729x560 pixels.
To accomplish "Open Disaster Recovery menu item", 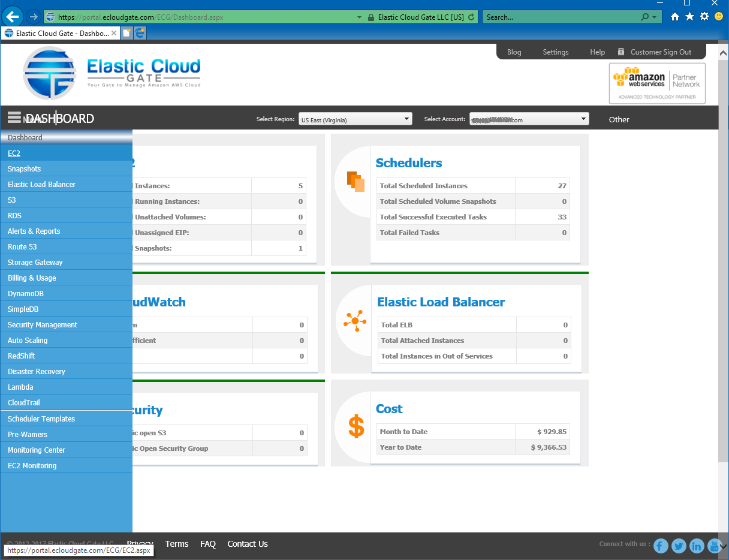I will 66,371.
